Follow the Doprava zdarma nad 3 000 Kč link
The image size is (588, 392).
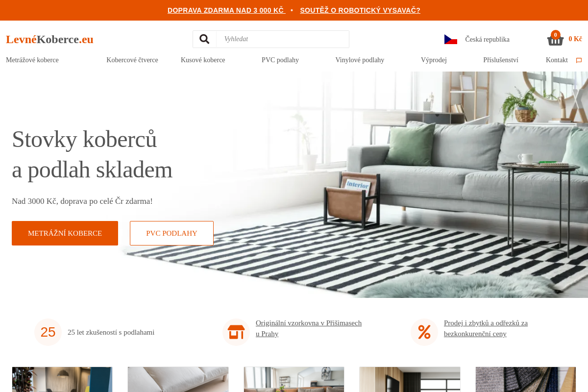(226, 10)
